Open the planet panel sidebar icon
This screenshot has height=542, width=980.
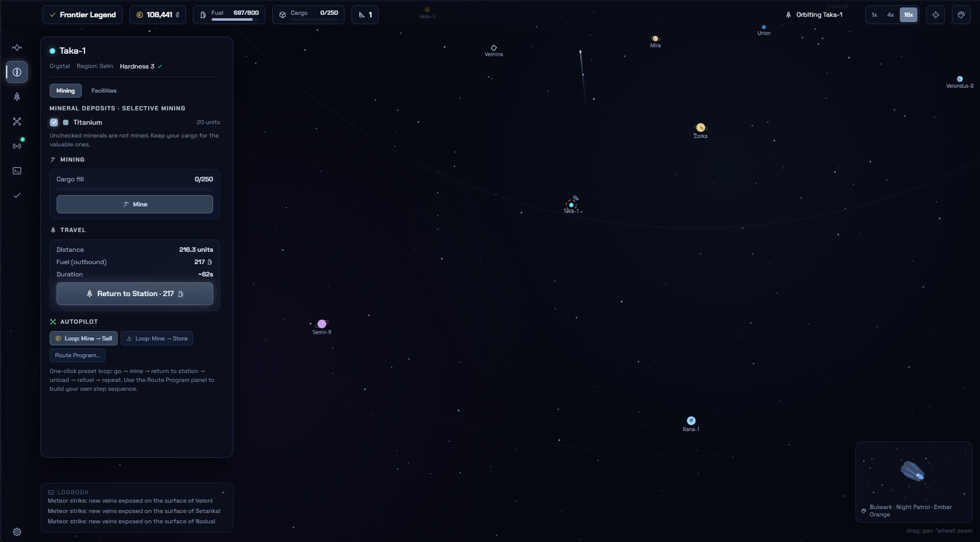pyautogui.click(x=17, y=72)
